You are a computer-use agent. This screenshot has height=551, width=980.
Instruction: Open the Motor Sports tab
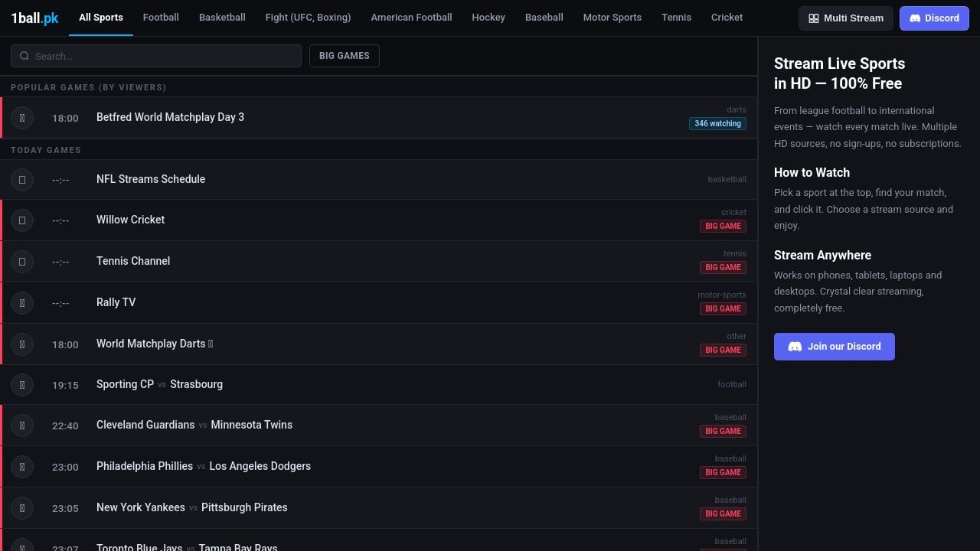(612, 17)
